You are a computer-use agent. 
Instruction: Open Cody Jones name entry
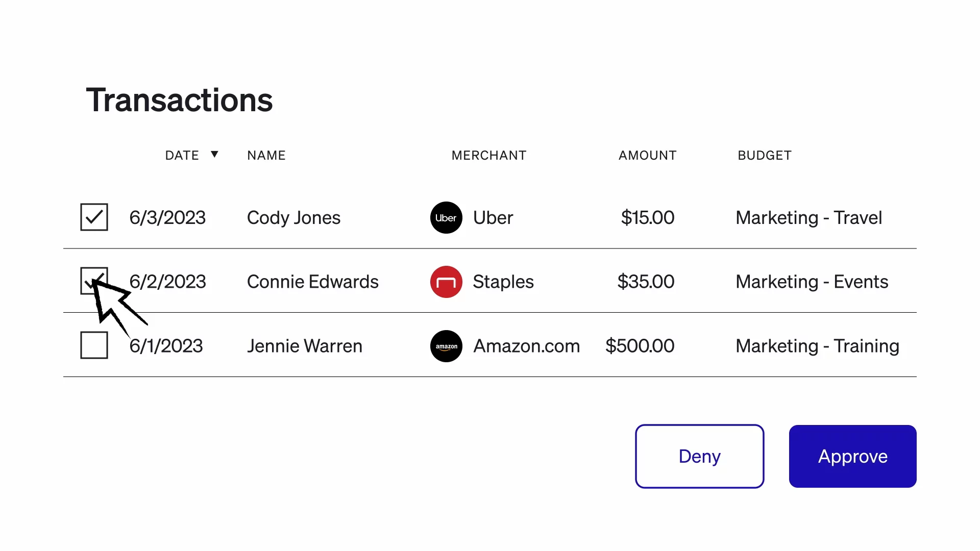tap(293, 218)
